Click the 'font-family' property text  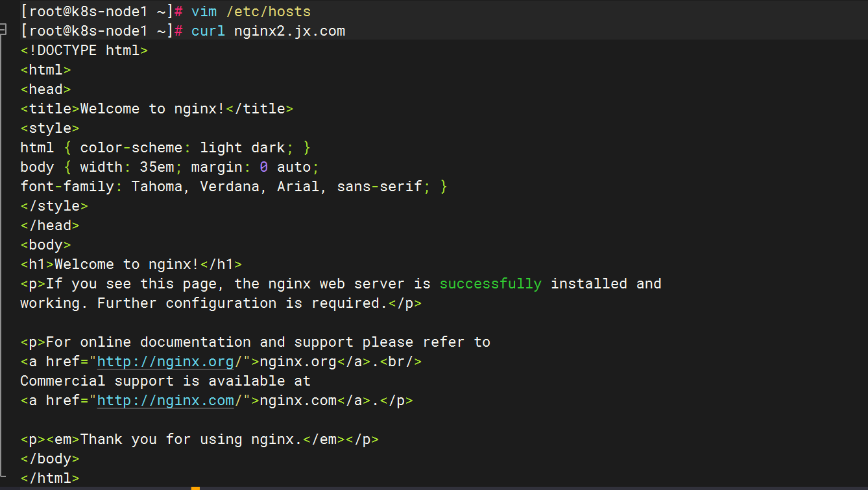[67, 187]
